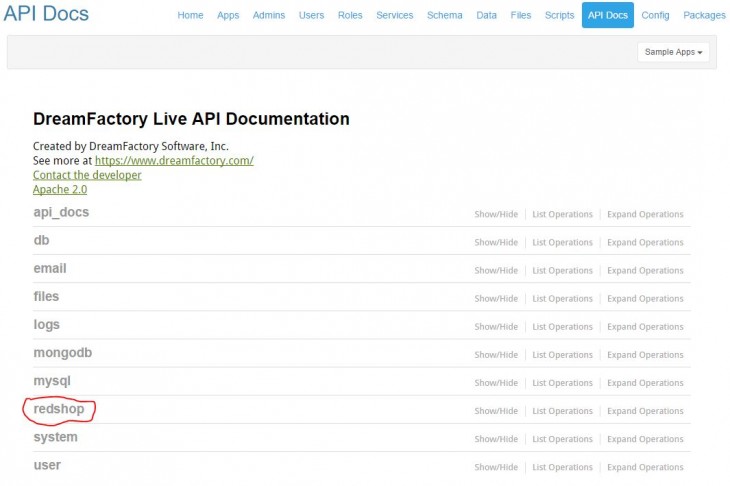Toggle Show/Hide for mongodb

496,355
